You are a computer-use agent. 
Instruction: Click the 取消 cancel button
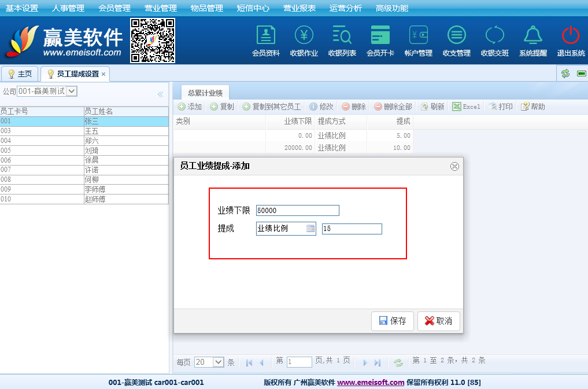click(x=438, y=321)
